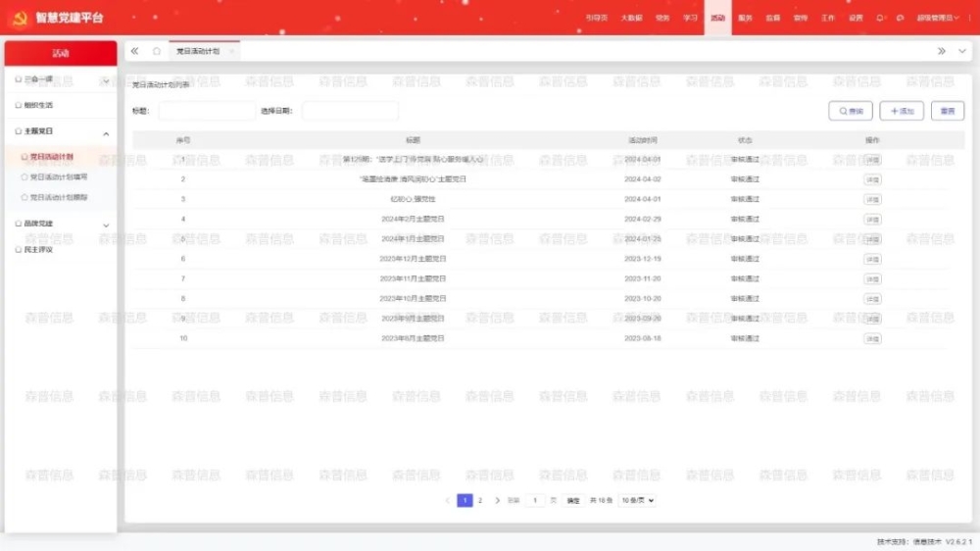The width and height of the screenshot is (980, 551).
Task: Click the 标题 search input field
Action: tap(207, 111)
